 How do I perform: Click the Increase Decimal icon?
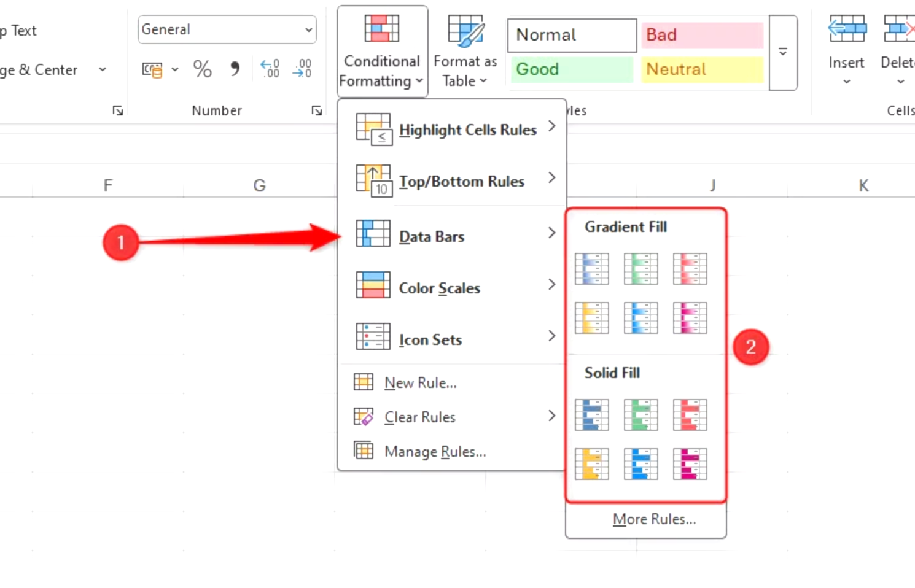click(x=270, y=69)
